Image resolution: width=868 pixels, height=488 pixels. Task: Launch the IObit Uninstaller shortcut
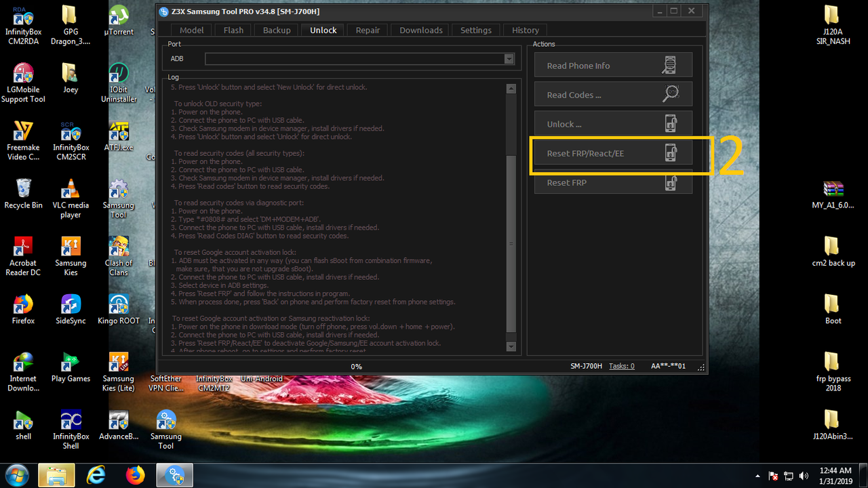coord(119,82)
